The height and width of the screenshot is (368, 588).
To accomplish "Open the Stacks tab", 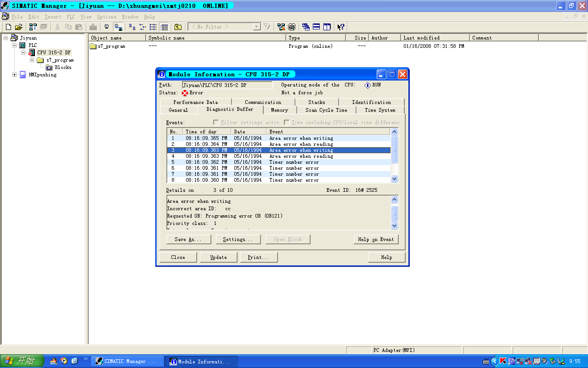I will click(x=317, y=102).
